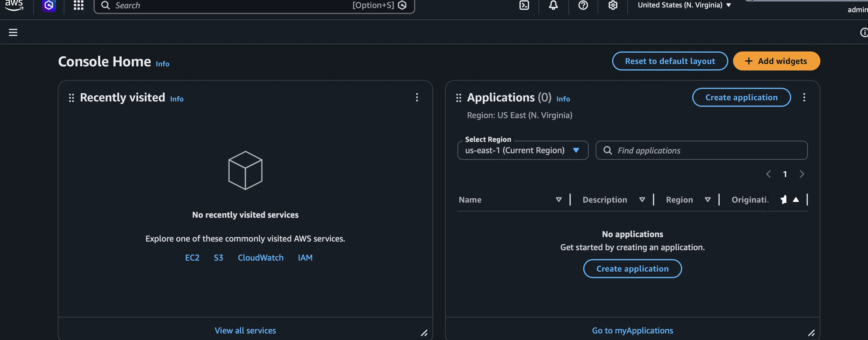The image size is (868, 340).
Task: Open the Select Region dropdown showing us-east-1
Action: [x=522, y=151]
